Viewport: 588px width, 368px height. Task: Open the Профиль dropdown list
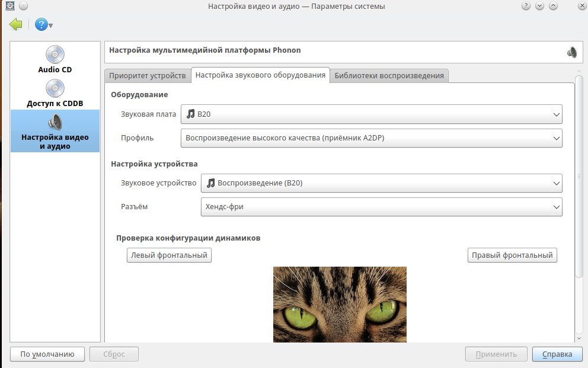tap(371, 138)
